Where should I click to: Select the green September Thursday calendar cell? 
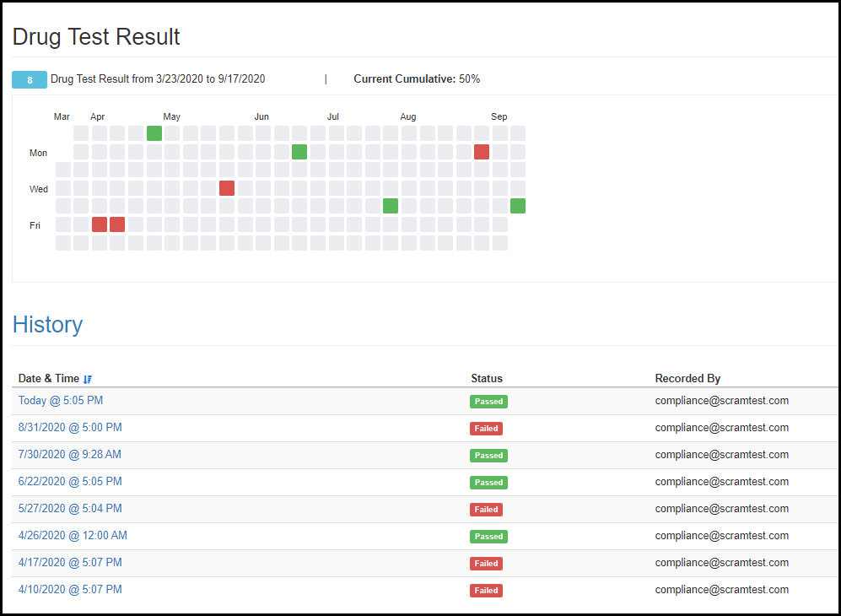(518, 206)
